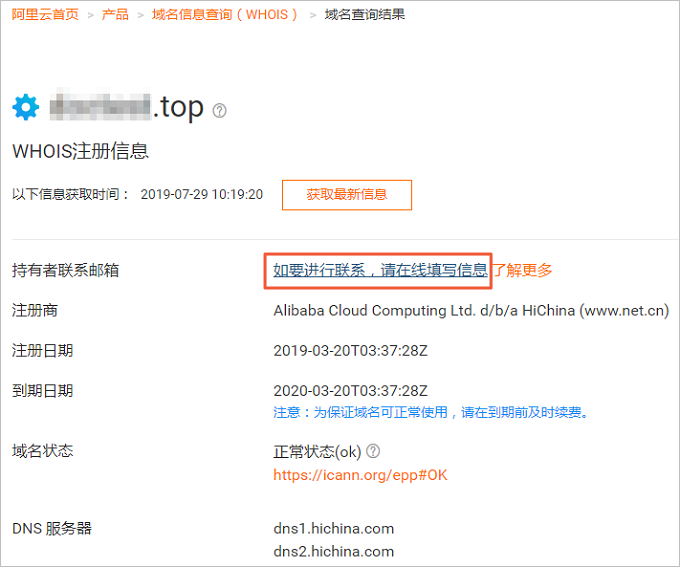
Task: Select the 域名查询结果 breadcrumb text
Action: (x=365, y=14)
